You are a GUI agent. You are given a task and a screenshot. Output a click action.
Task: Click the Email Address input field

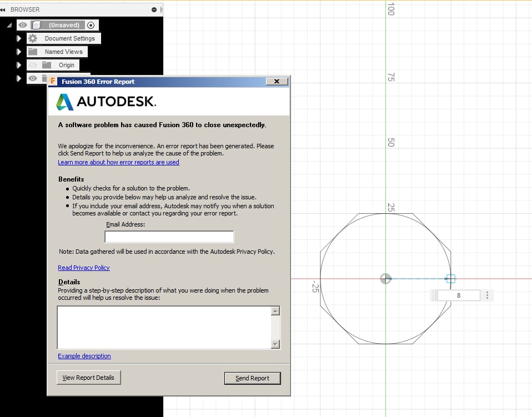coord(169,237)
